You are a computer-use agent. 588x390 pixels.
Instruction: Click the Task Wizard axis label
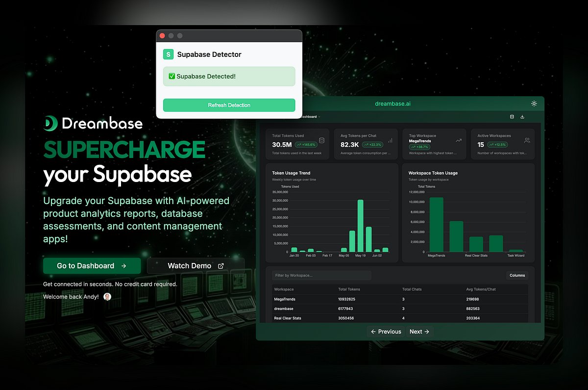click(516, 256)
